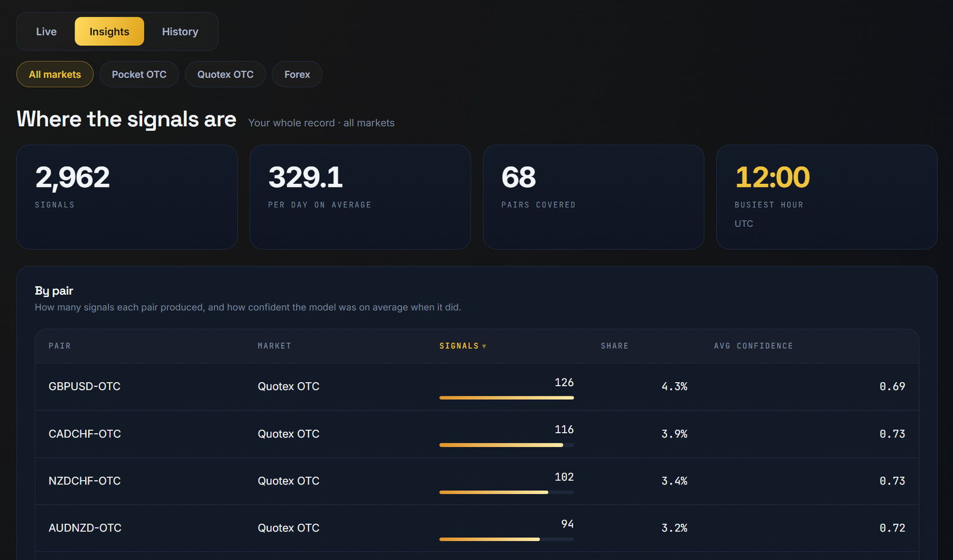Image resolution: width=953 pixels, height=560 pixels.
Task: Click the 68 pairs covered card
Action: coord(593,197)
